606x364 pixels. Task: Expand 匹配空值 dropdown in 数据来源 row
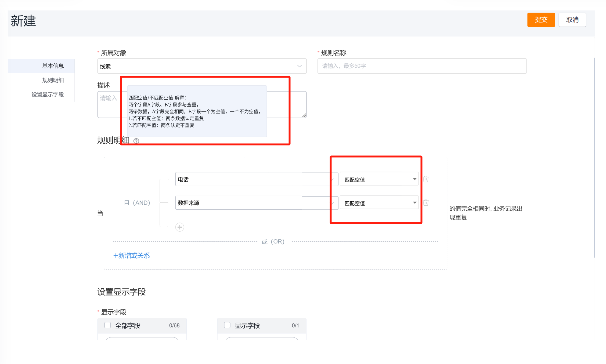[379, 203]
